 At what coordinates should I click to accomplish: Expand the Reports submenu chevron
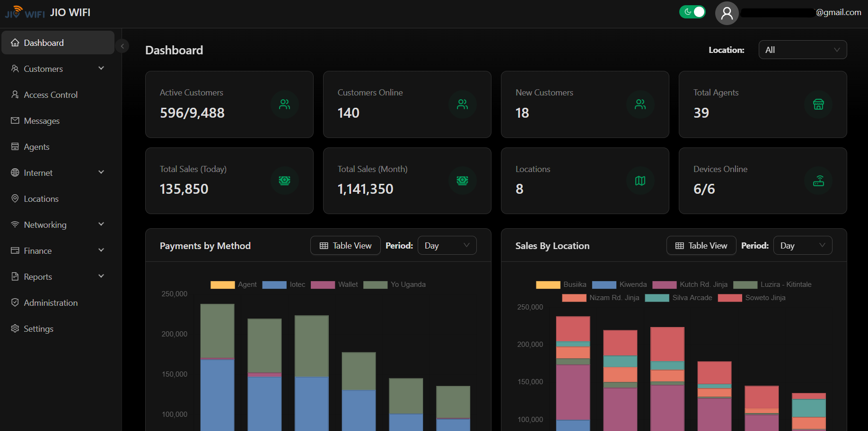click(x=101, y=276)
